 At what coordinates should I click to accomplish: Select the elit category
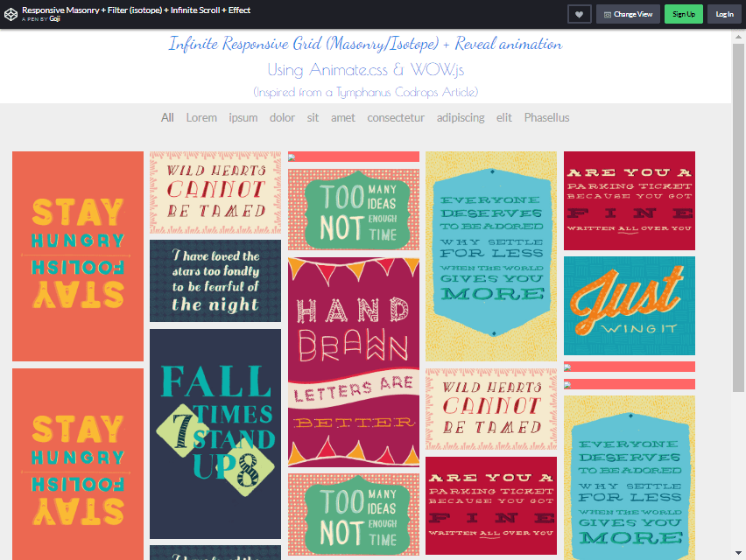pyautogui.click(x=503, y=117)
